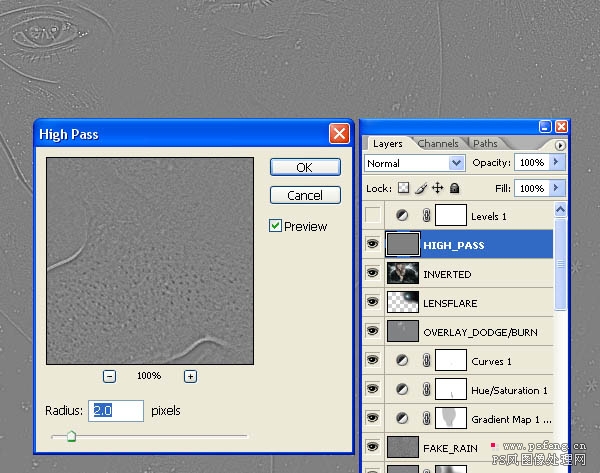Click the Gradient Map 1 adjustment icon
The width and height of the screenshot is (600, 473).
(402, 418)
